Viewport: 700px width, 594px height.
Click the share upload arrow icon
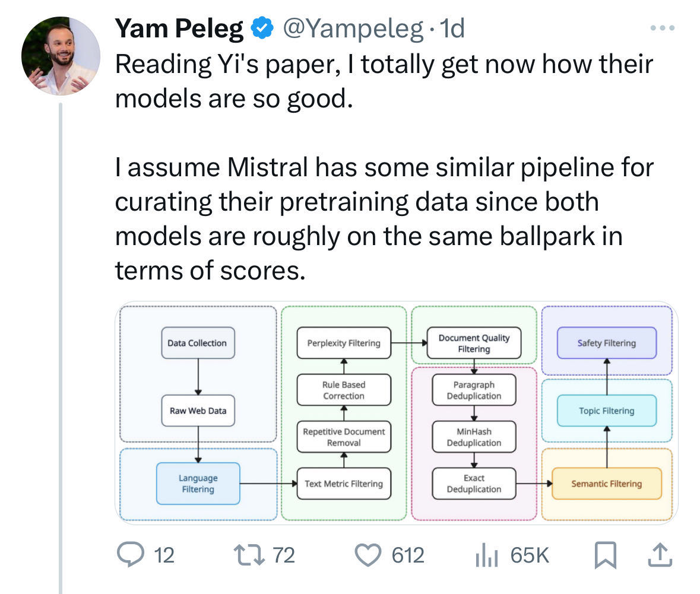point(660,555)
